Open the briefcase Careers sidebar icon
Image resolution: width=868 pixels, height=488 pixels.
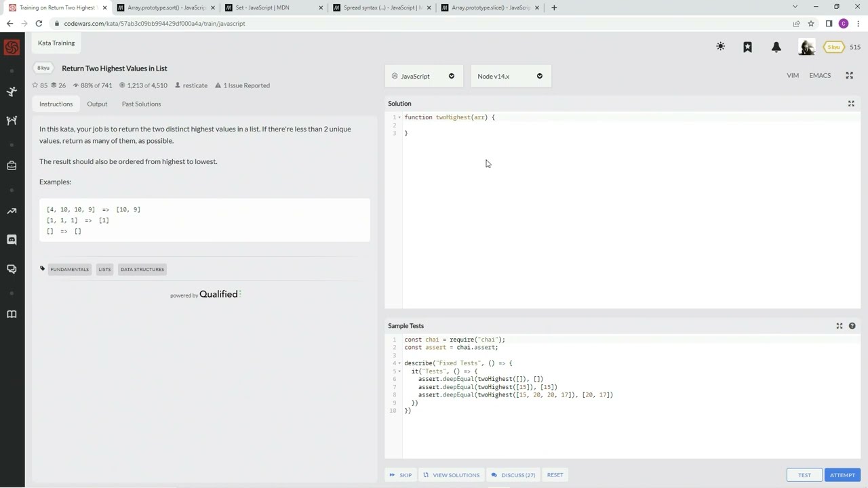(12, 165)
